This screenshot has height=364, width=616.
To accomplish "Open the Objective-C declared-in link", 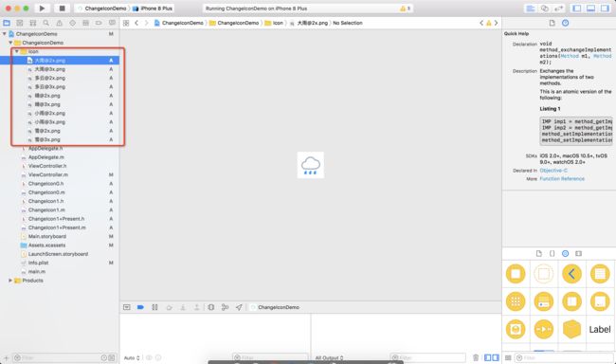I will 553,171.
